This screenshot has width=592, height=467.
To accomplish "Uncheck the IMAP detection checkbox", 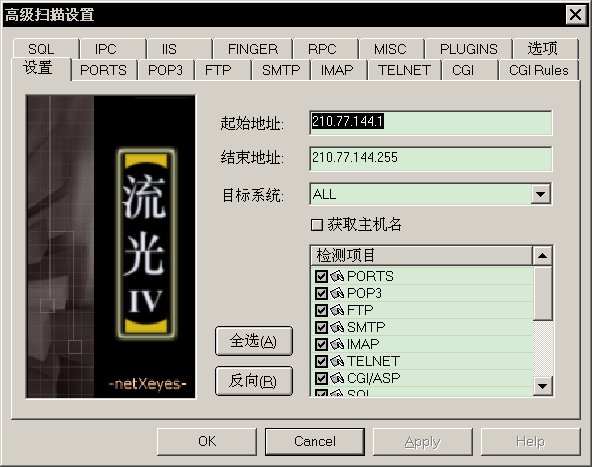I will click(321, 344).
